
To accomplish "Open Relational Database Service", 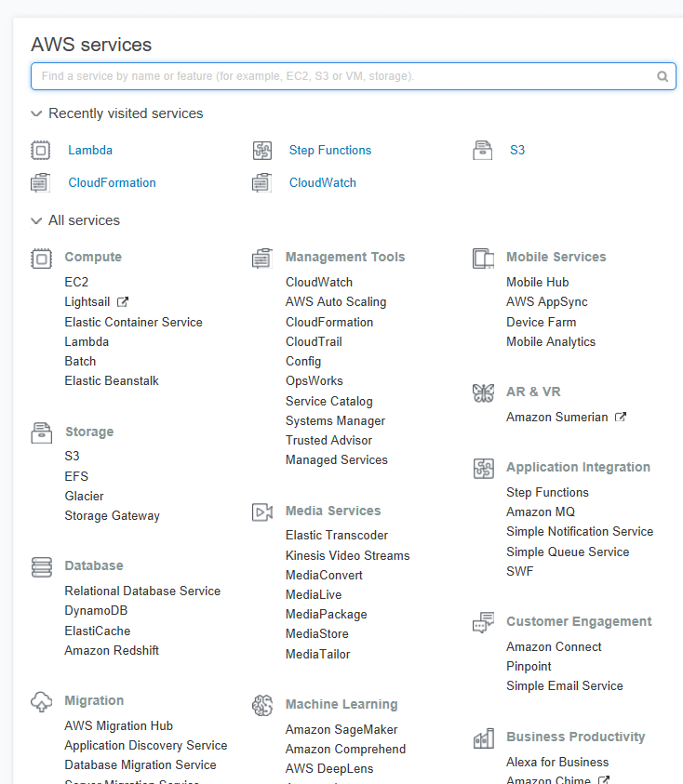I will pyautogui.click(x=142, y=591).
